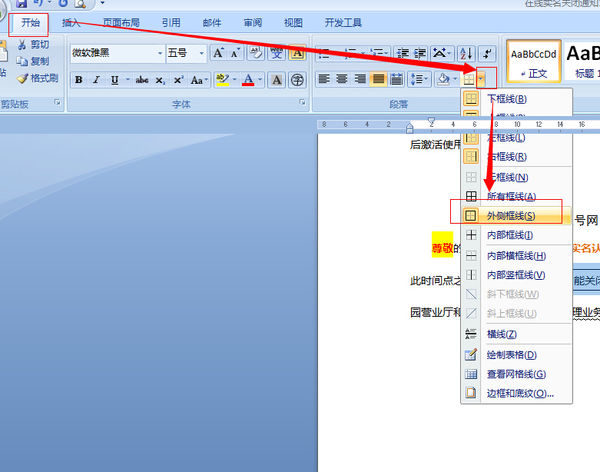The height and width of the screenshot is (472, 600).
Task: Activate the Format Painter (格式刷)
Action: click(x=38, y=78)
